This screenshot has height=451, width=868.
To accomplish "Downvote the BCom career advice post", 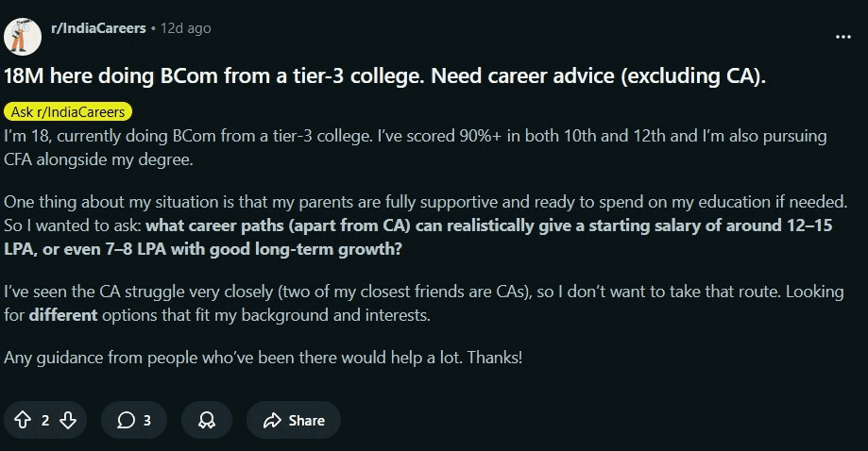I will point(67,421).
